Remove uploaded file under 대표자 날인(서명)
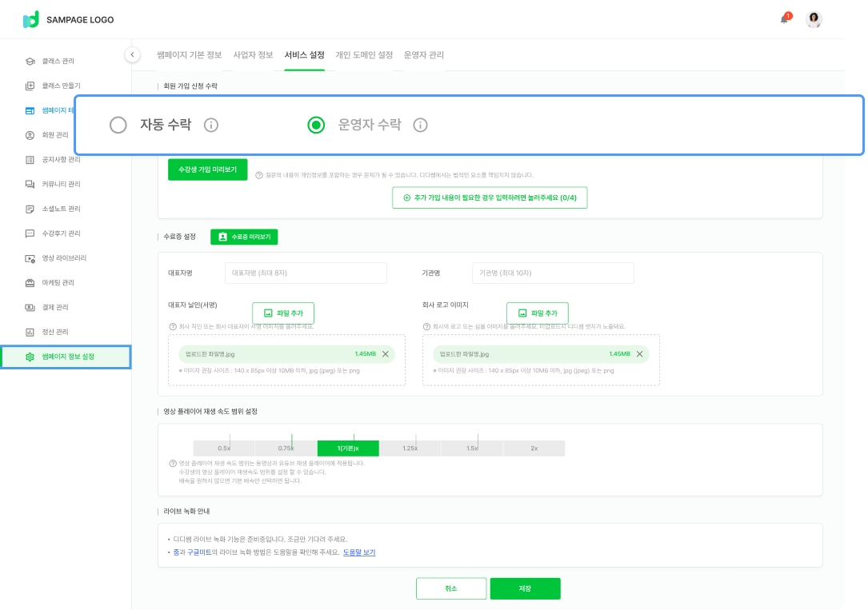 385,354
